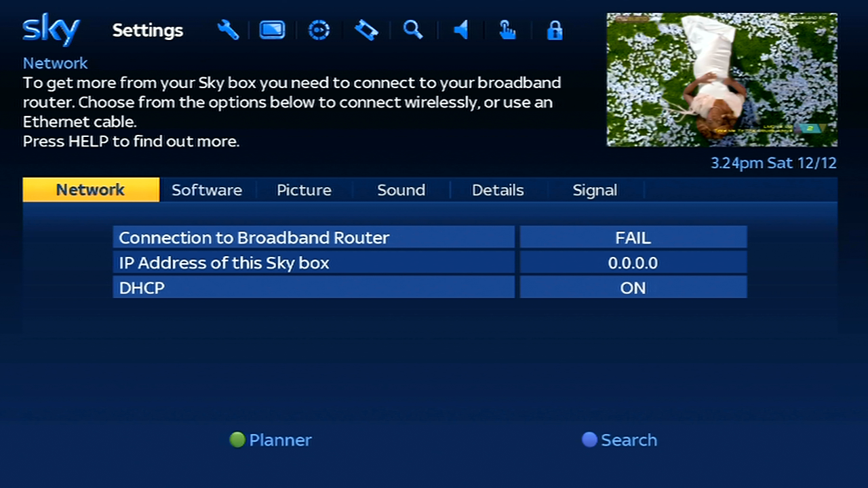The width and height of the screenshot is (868, 488).
Task: Toggle the DHCP ON value
Action: point(633,287)
